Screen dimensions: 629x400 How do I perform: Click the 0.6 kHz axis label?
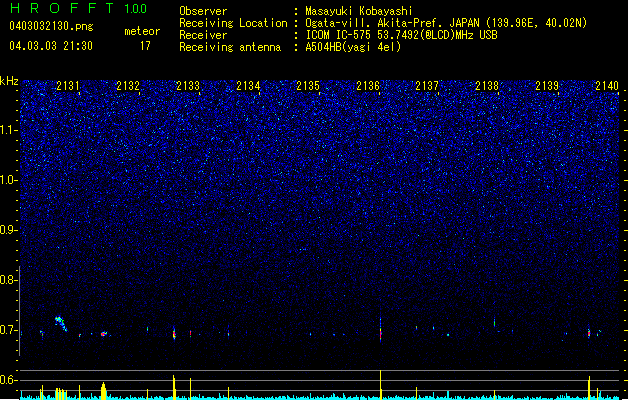pyautogui.click(x=9, y=380)
